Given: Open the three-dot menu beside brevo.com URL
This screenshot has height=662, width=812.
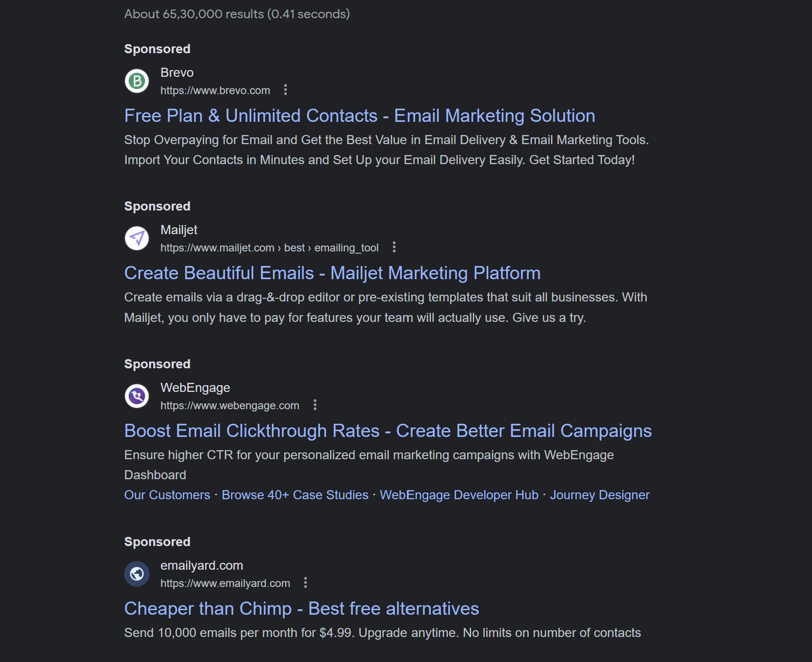Looking at the screenshot, I should pyautogui.click(x=286, y=90).
